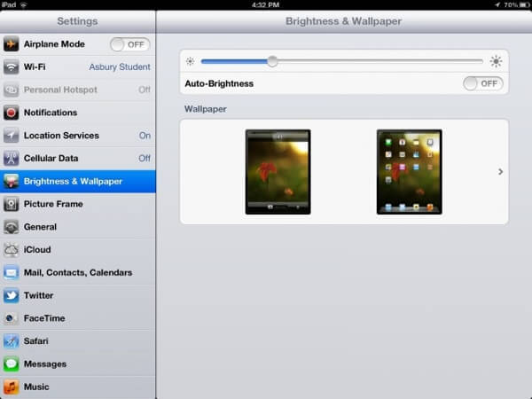Open iCloud settings
Image resolution: width=532 pixels, height=399 pixels.
(x=78, y=250)
